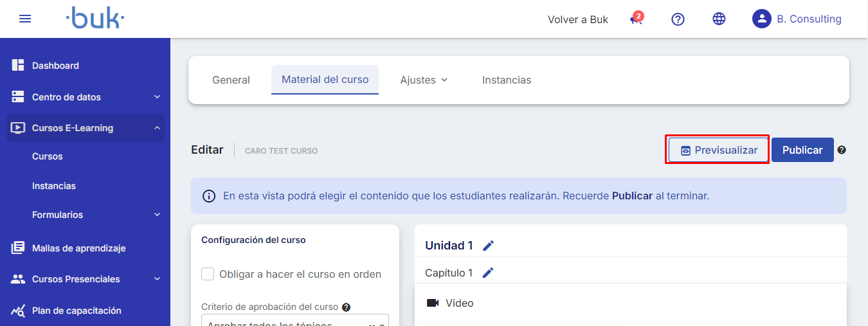The height and width of the screenshot is (326, 868).
Task: Open Criterio de aprobación del curso dropdown
Action: (295, 320)
